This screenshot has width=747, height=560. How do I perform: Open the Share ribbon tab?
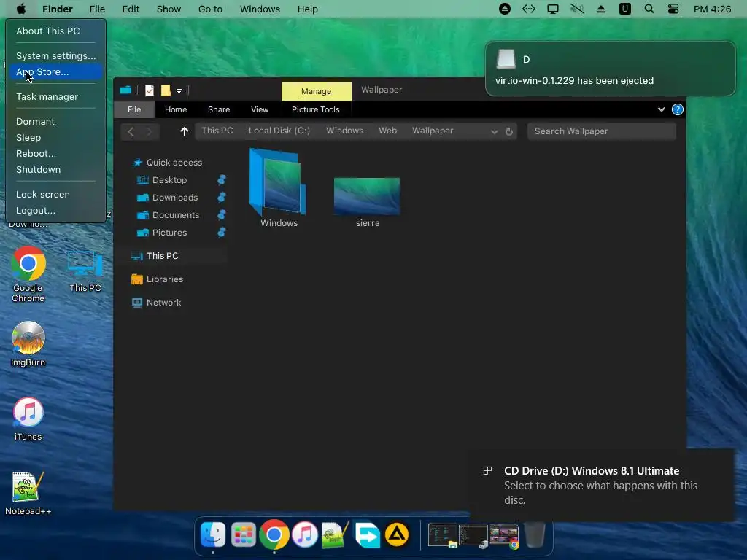219,109
